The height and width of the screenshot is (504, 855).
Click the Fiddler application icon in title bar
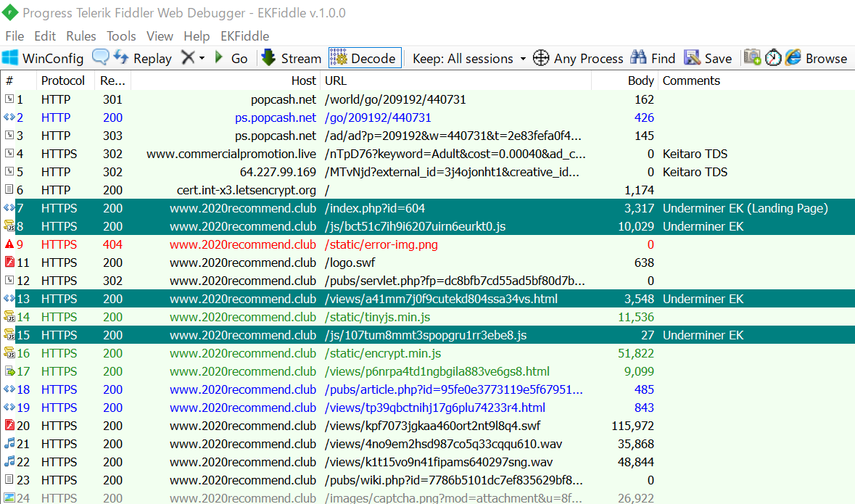click(x=10, y=12)
